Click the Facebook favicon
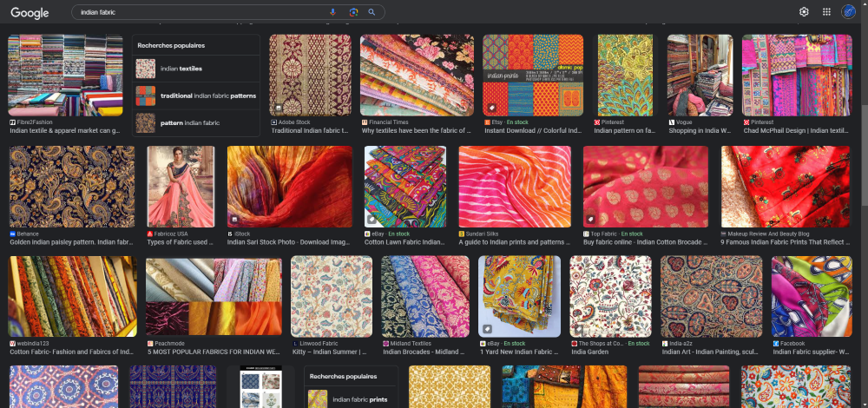The width and height of the screenshot is (868, 408). 775,344
